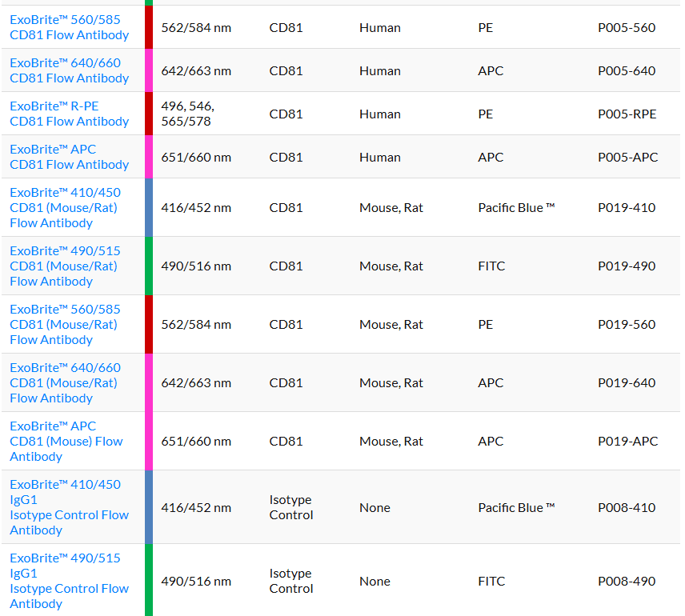Open ExoBrite 640/660 CD81 (Mouse/Rat) Flow Antibody link

[65, 382]
